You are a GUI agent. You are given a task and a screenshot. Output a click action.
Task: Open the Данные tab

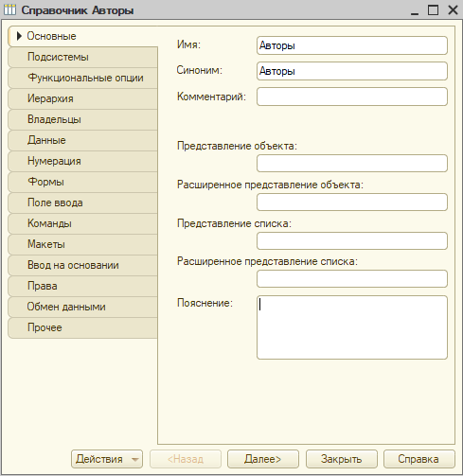click(x=82, y=140)
